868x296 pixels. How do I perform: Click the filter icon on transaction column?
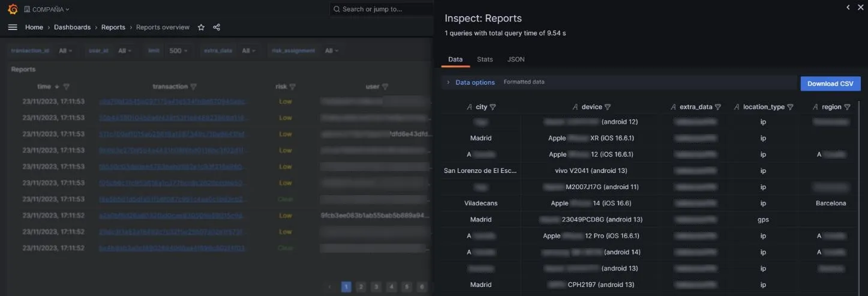coord(193,86)
